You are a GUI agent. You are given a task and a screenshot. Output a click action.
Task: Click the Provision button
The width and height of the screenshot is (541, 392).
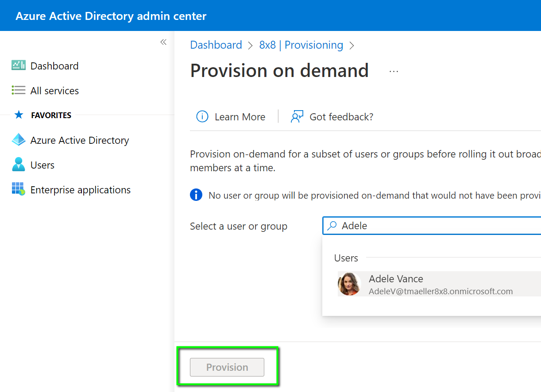227,367
